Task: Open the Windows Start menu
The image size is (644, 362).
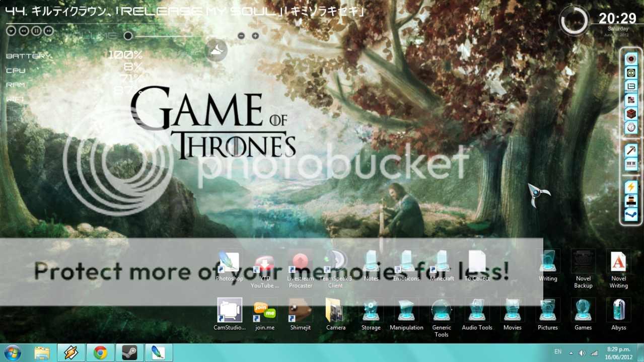Action: point(12,352)
